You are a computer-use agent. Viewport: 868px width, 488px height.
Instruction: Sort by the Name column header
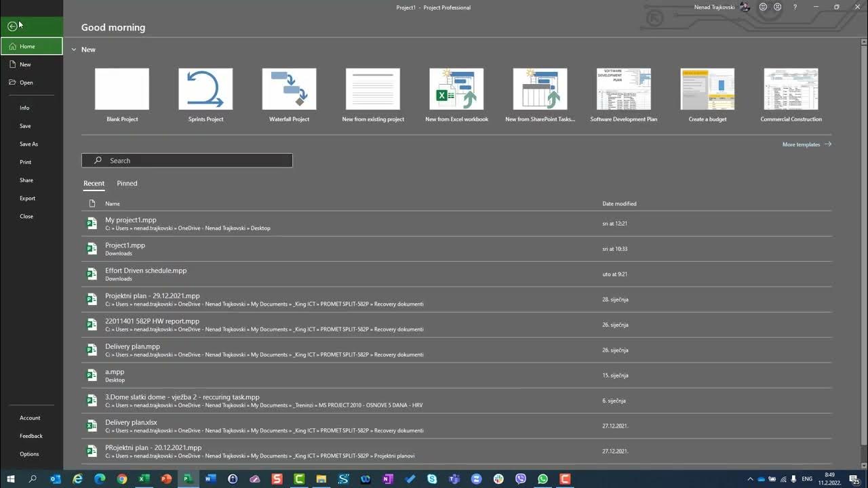click(x=113, y=203)
